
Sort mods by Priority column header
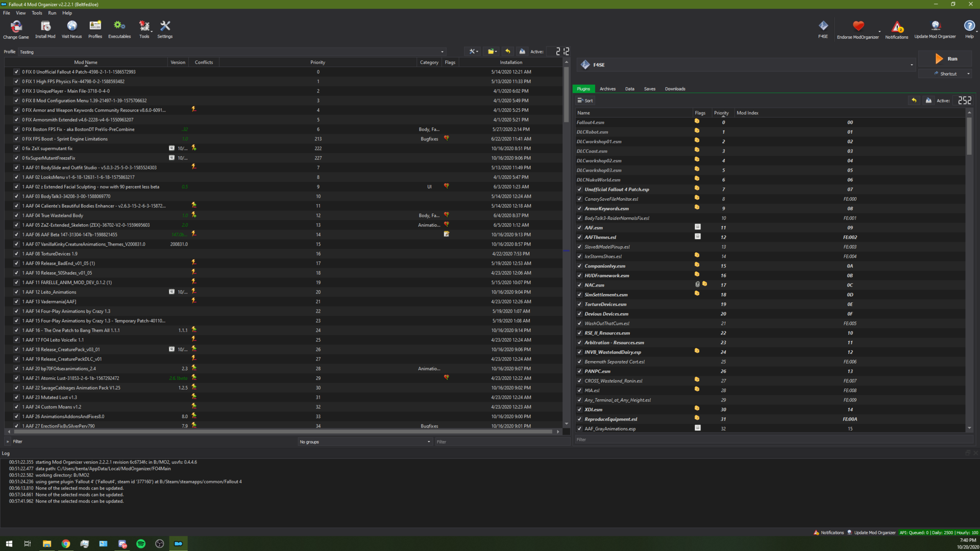tap(317, 62)
